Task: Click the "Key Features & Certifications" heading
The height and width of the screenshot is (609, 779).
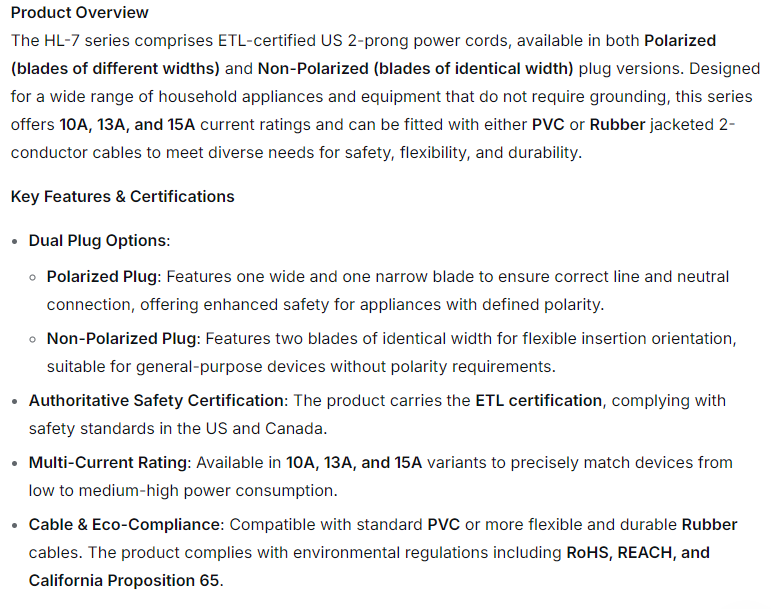Action: pyautogui.click(x=122, y=196)
